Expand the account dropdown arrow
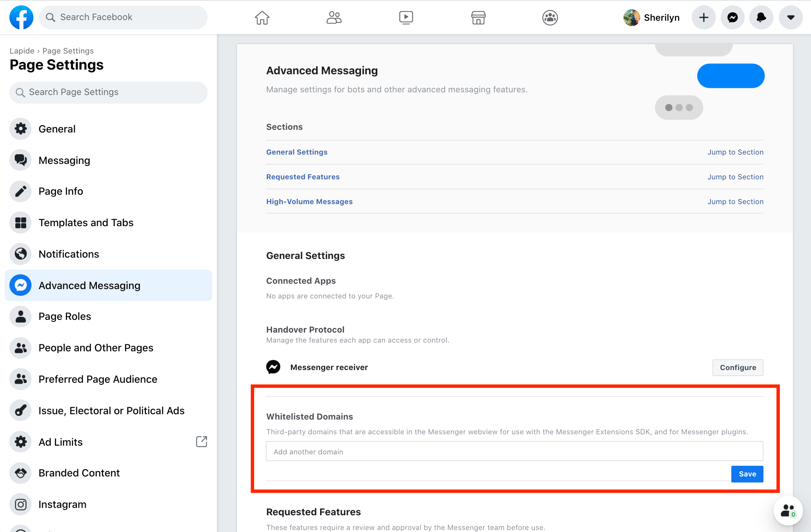 click(x=790, y=17)
